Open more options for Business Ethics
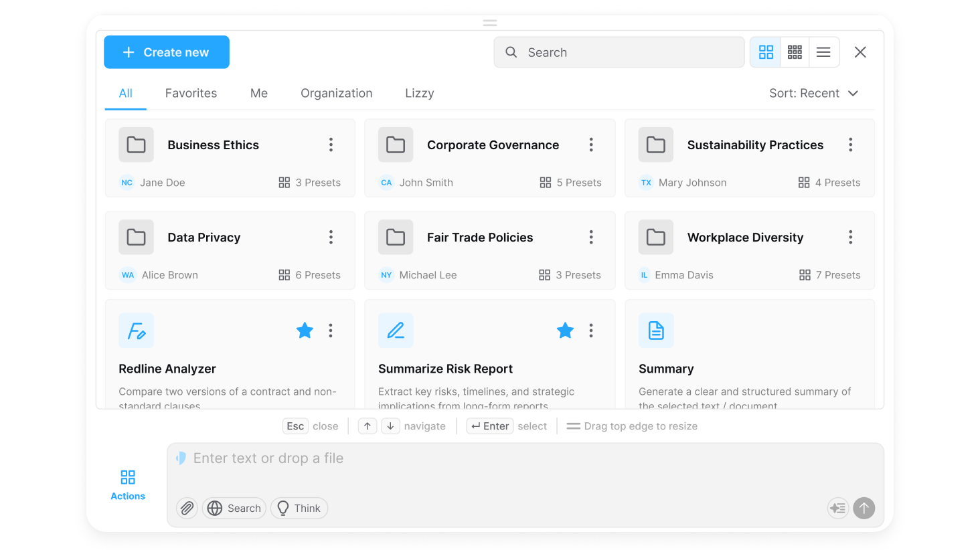 331,145
